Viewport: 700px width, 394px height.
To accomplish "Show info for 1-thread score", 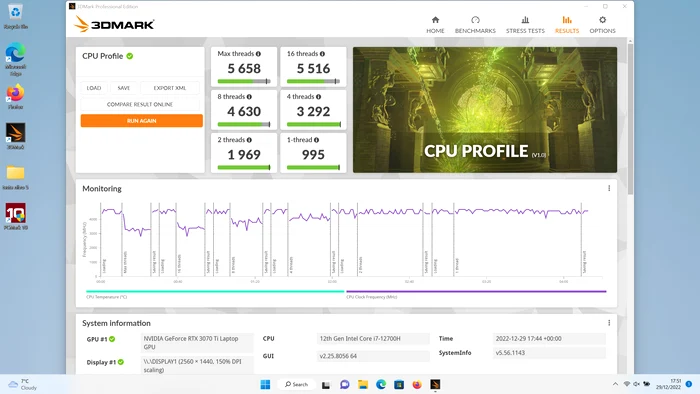I will 316,140.
